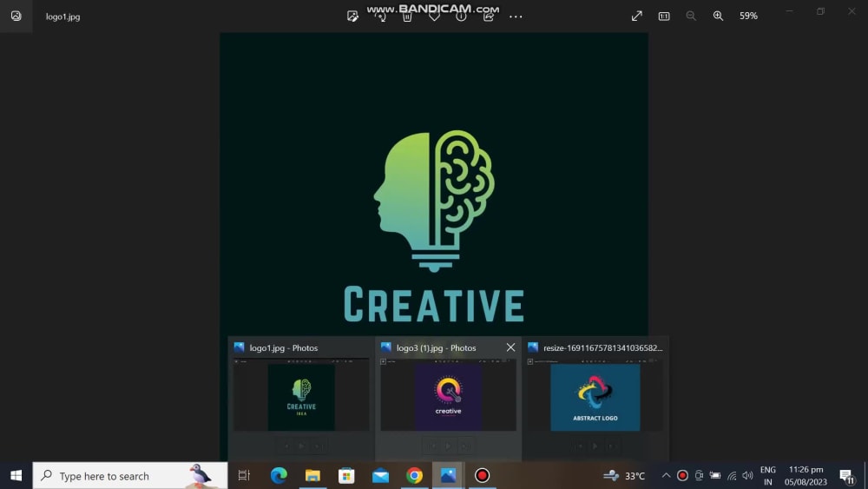Click play in logo1.jpg preview controls
The image size is (868, 489).
point(301,446)
